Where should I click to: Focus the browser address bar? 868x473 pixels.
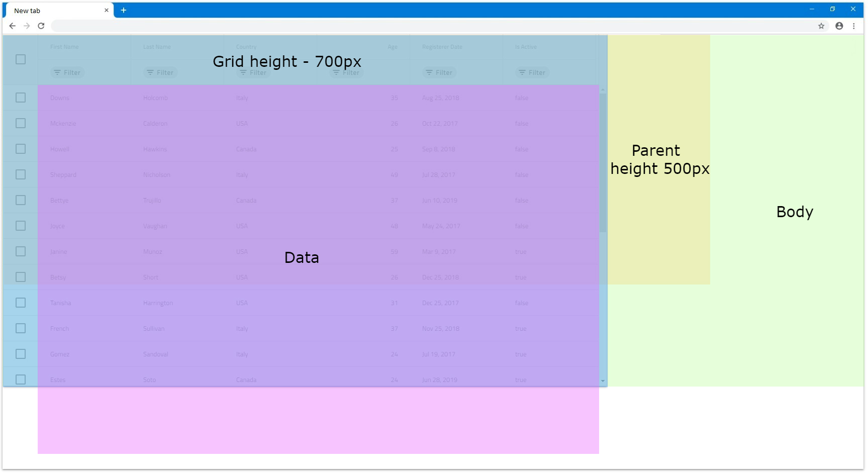(x=432, y=26)
